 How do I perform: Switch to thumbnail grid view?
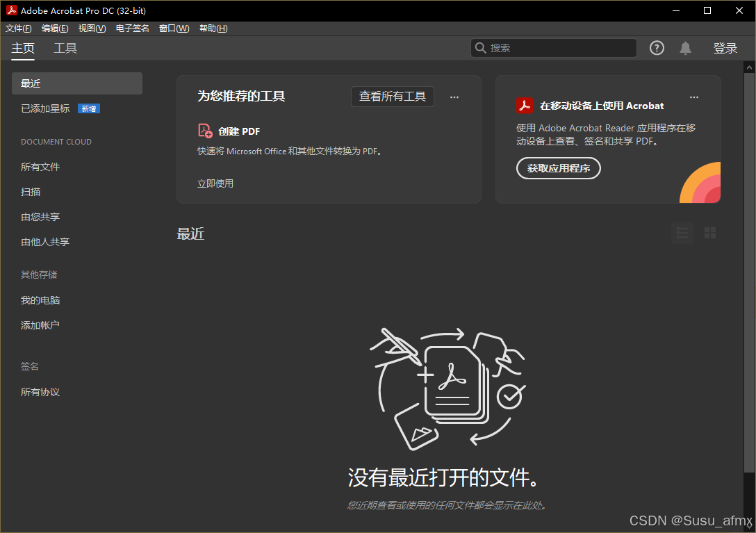coord(709,233)
